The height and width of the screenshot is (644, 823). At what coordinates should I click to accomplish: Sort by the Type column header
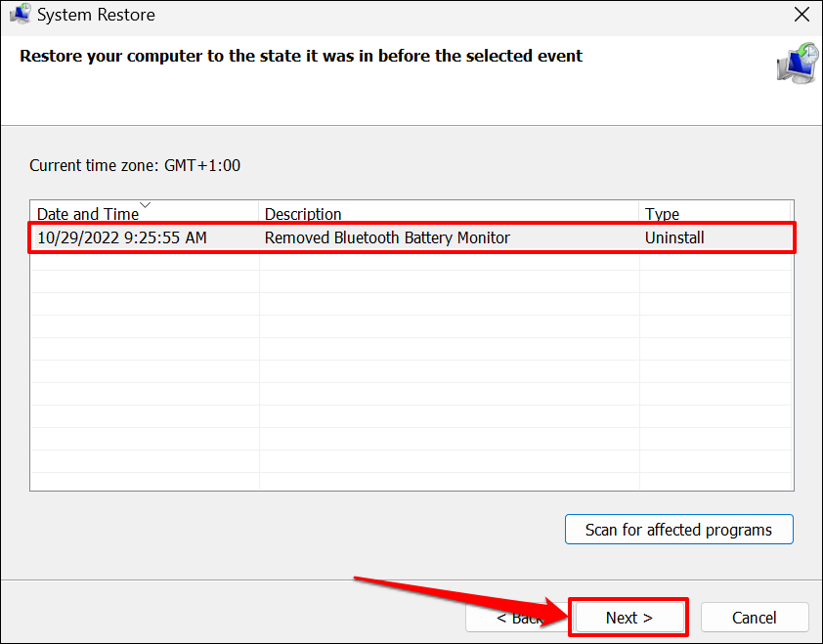click(662, 214)
